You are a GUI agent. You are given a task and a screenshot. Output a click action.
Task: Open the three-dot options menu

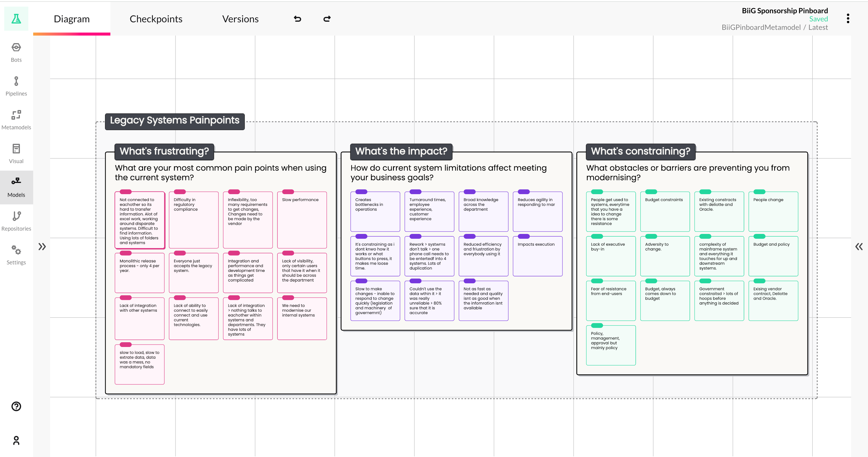point(848,18)
